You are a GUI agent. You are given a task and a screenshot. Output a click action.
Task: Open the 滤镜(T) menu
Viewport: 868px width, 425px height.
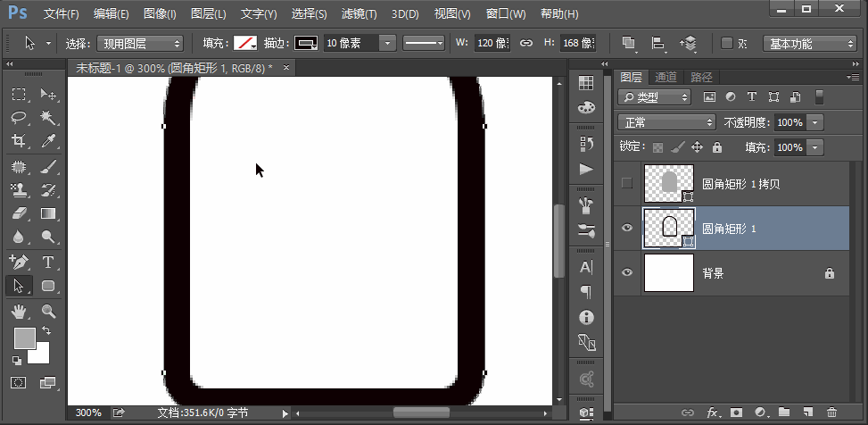(x=360, y=14)
